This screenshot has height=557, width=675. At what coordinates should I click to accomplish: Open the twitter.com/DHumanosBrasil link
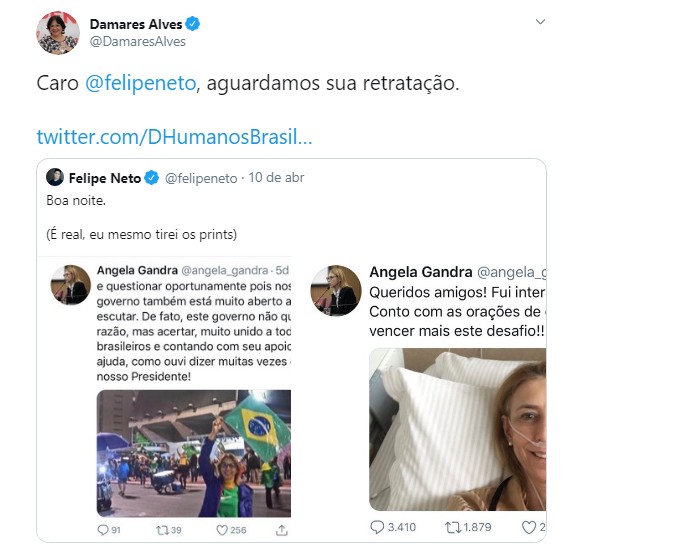tap(174, 137)
